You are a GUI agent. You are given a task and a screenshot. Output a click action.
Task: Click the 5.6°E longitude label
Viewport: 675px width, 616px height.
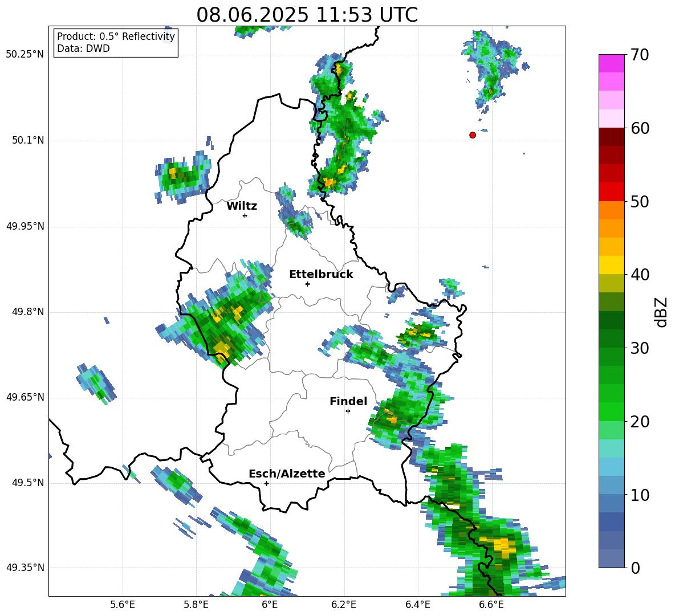coord(123,605)
